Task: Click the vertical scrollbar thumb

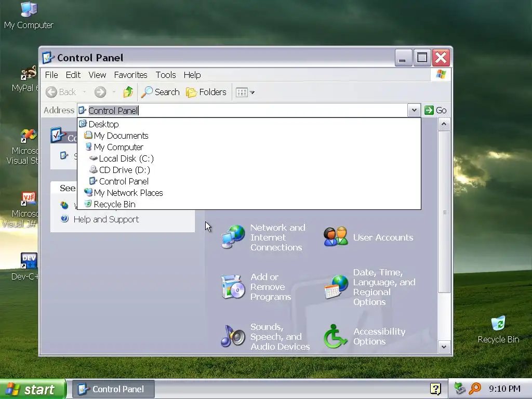Action: tap(444, 212)
